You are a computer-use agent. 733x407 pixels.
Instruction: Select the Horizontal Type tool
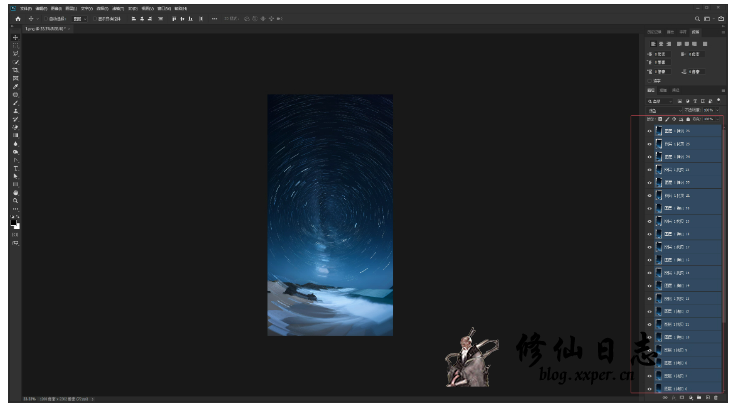(15, 167)
